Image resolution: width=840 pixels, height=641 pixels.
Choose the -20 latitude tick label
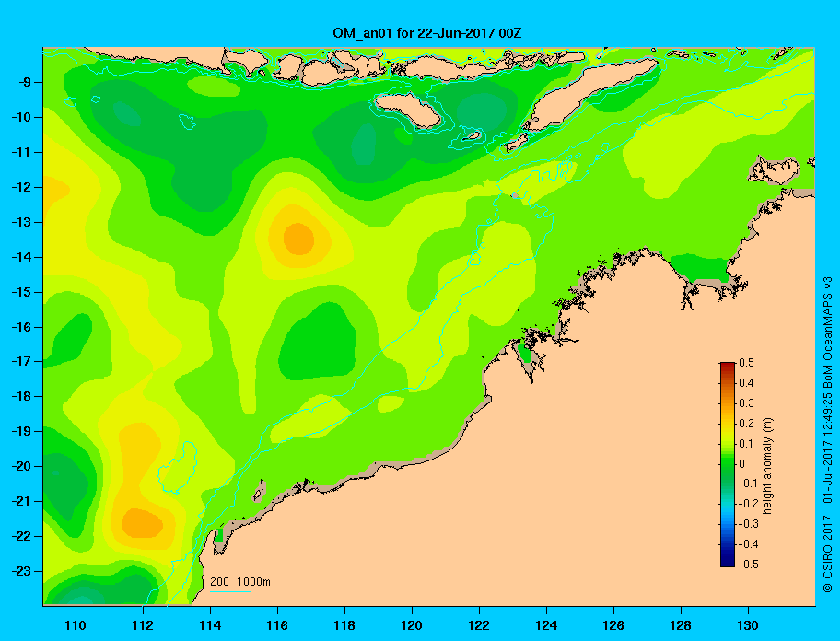pos(21,466)
